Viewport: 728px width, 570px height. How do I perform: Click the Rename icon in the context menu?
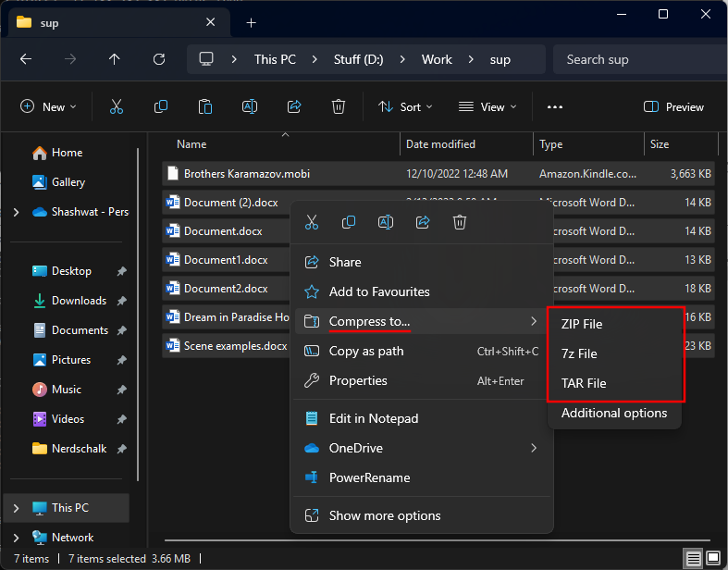(x=386, y=222)
